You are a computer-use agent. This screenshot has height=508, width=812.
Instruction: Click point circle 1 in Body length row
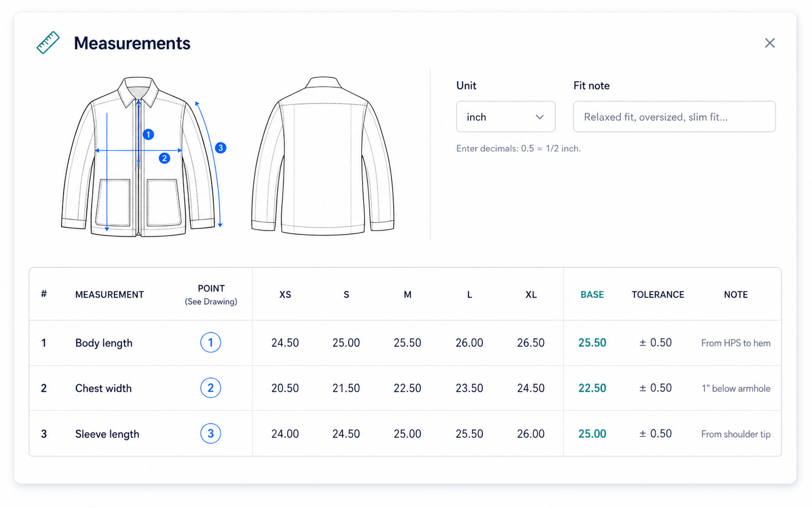point(210,343)
